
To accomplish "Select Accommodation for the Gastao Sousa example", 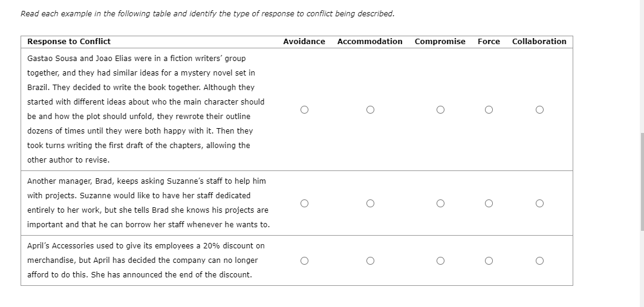I will (370, 109).
